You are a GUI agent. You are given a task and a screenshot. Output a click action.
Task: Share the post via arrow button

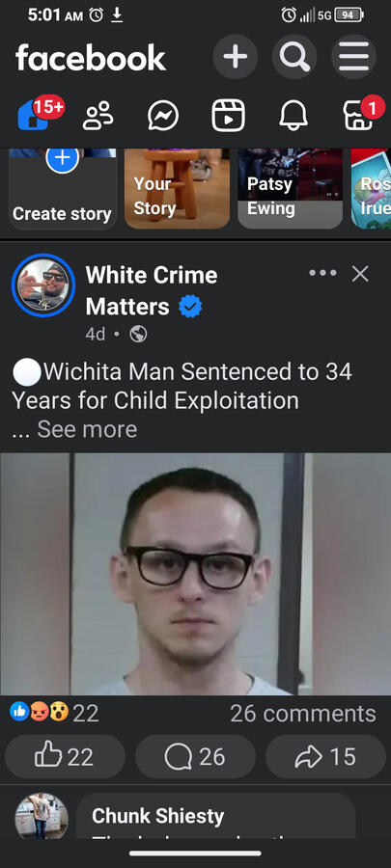[325, 757]
